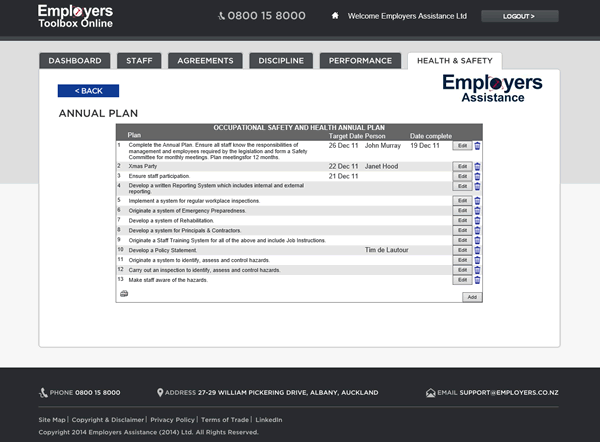
Task: Delete the Xmas Party plan row
Action: pos(477,166)
